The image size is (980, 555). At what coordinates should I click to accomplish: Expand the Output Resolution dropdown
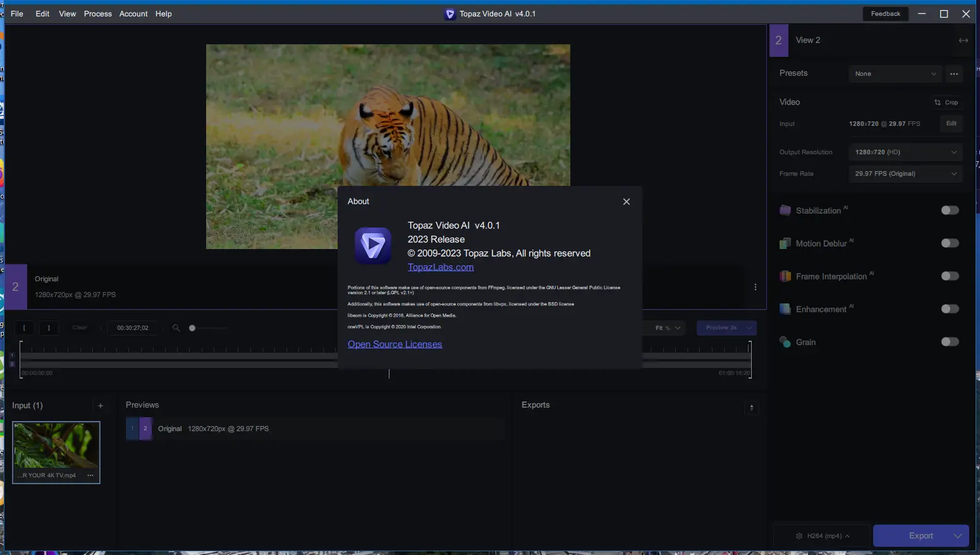[905, 152]
